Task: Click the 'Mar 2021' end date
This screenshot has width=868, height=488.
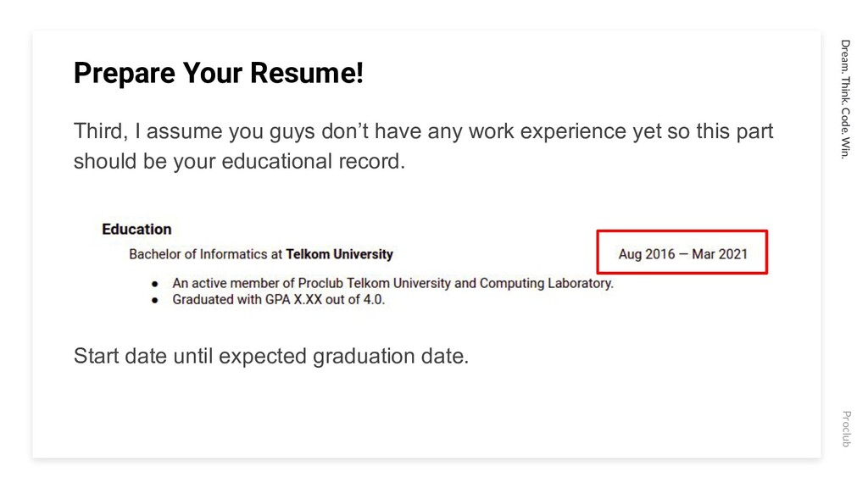Action: click(720, 254)
